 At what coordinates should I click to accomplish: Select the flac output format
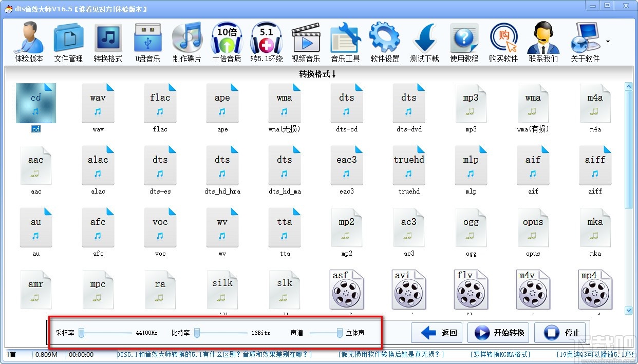pos(160,103)
